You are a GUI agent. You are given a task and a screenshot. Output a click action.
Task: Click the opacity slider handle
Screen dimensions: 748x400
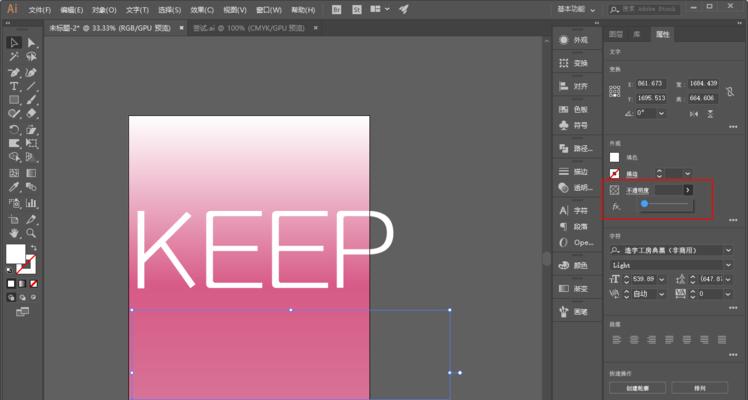[x=644, y=204]
